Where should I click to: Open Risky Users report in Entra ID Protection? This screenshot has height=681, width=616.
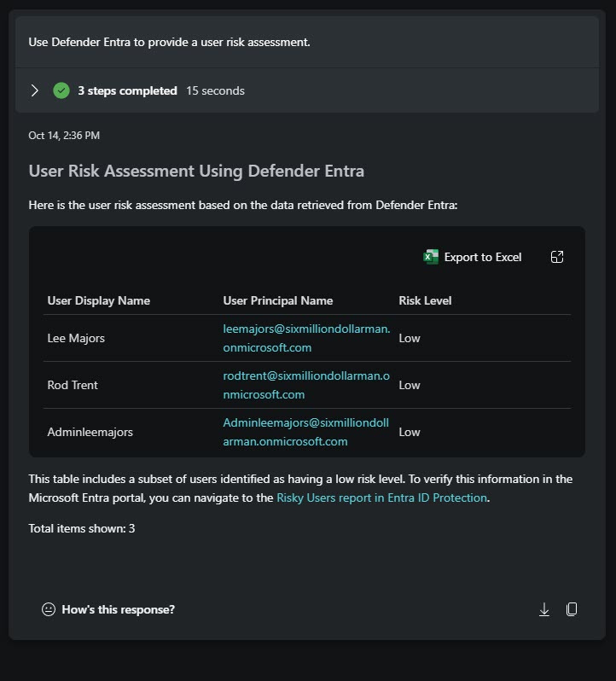click(381, 498)
